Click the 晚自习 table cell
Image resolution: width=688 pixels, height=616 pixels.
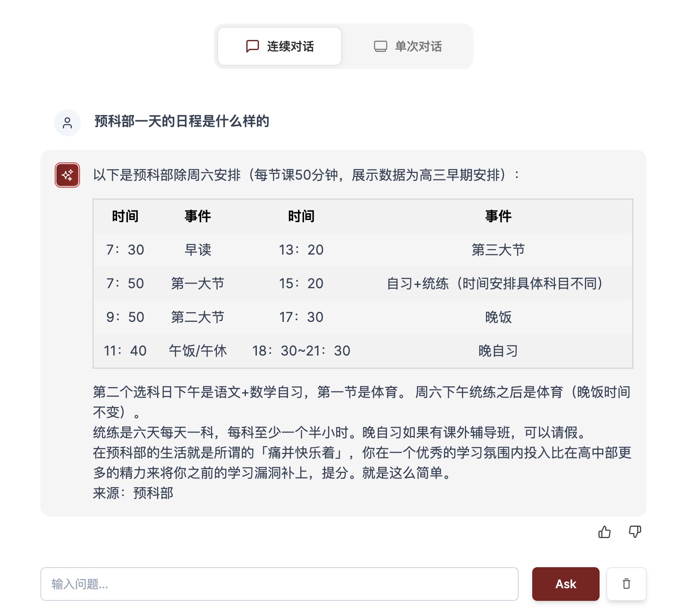pos(498,351)
